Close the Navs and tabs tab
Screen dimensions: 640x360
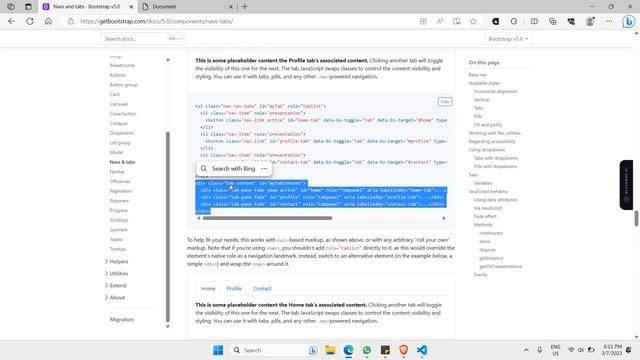coord(131,7)
